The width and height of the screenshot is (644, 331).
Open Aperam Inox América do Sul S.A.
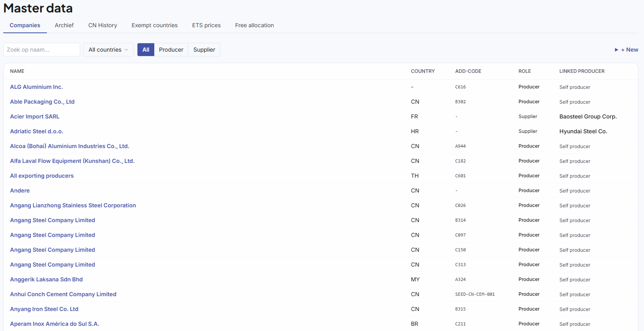click(55, 324)
